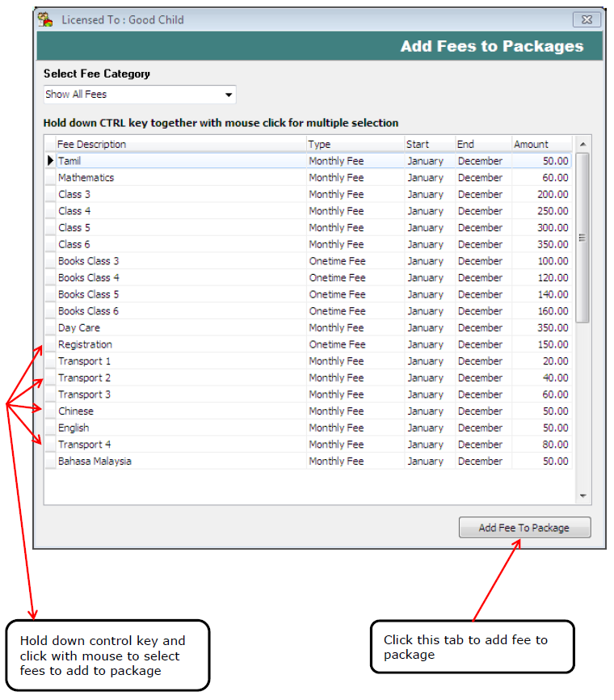Click row selector beside Transport 4
The height and width of the screenshot is (700, 614).
(50, 445)
